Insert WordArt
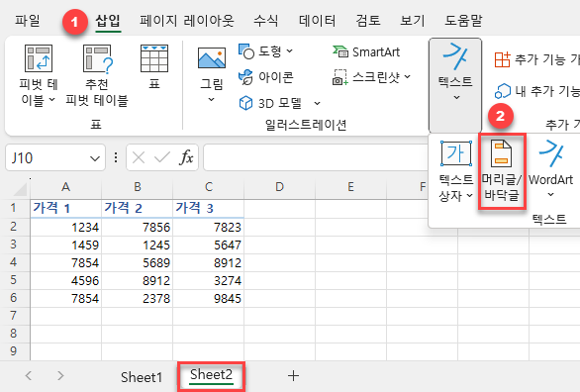Screen dimensions: 580x392 (x=550, y=168)
